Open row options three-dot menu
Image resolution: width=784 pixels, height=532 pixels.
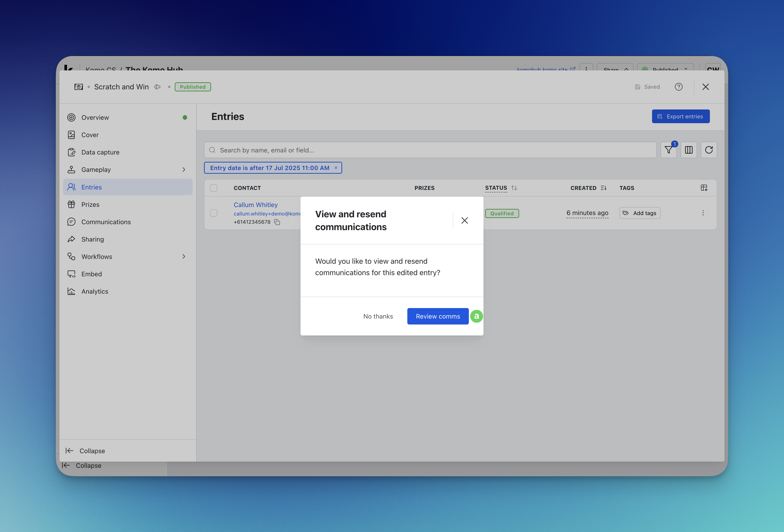coord(703,213)
